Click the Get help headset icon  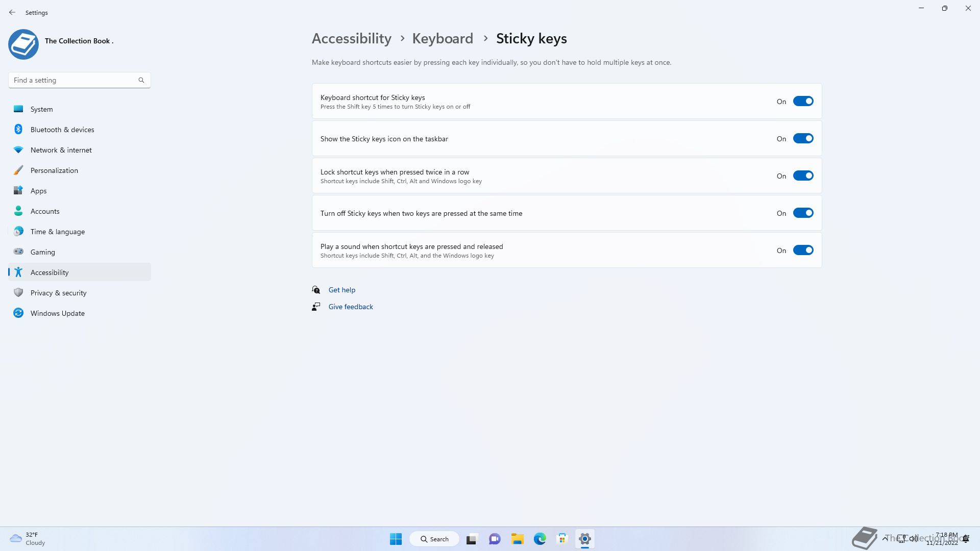click(316, 290)
